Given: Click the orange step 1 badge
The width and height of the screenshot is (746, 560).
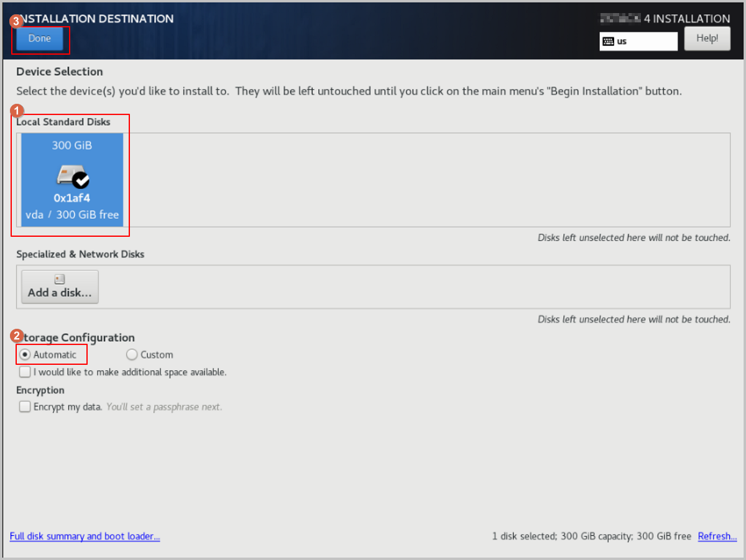Looking at the screenshot, I should coord(18,110).
